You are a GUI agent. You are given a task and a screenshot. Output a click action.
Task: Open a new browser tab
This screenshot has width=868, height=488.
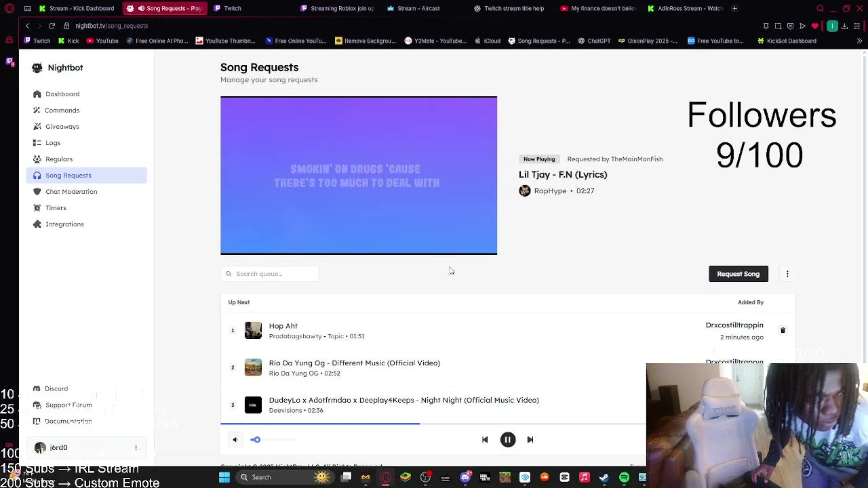(x=735, y=8)
